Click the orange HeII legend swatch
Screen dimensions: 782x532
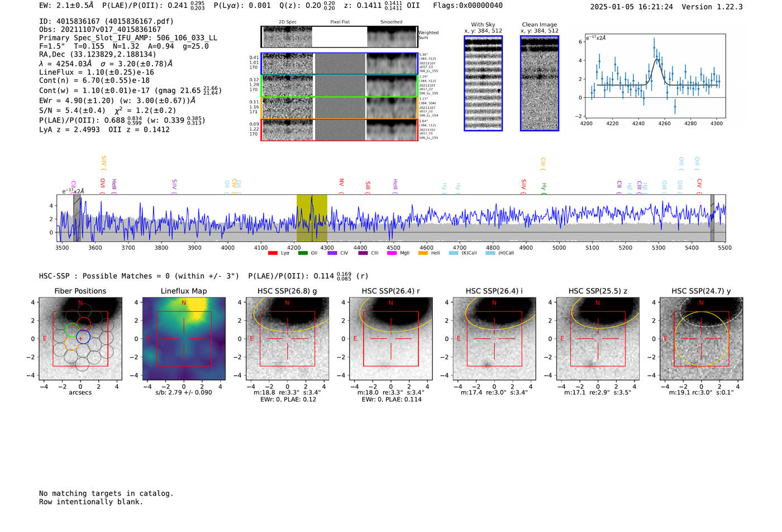[x=423, y=253]
